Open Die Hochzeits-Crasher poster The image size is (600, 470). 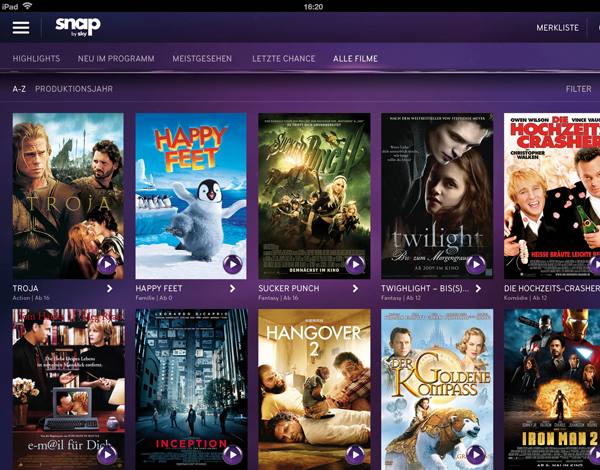[x=552, y=196]
